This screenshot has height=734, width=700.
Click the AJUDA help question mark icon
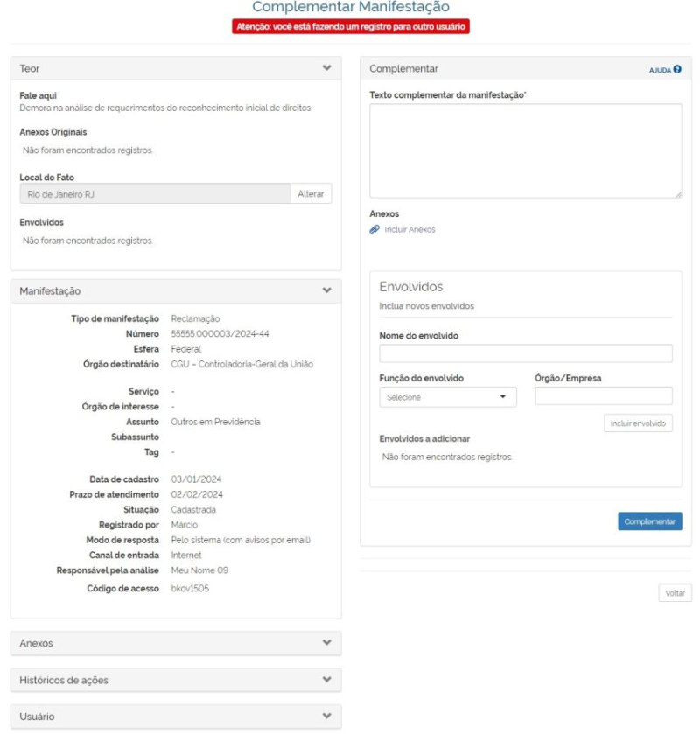click(x=677, y=69)
